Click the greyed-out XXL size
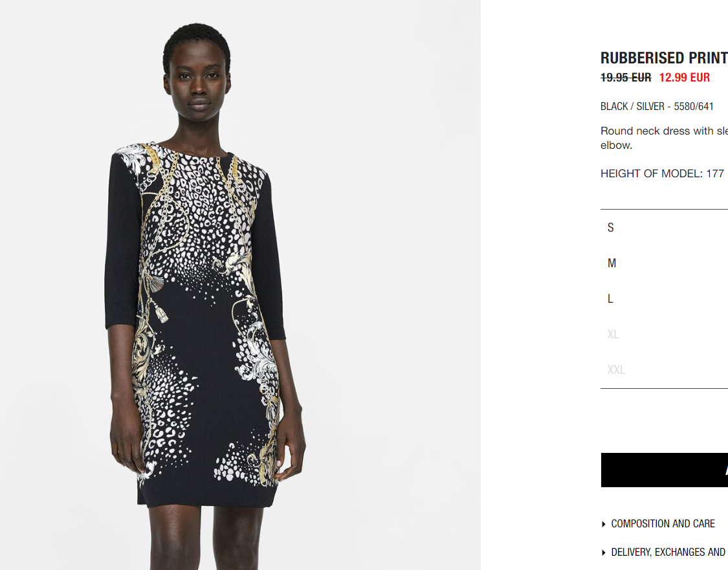This screenshot has width=728, height=570. pos(664,369)
